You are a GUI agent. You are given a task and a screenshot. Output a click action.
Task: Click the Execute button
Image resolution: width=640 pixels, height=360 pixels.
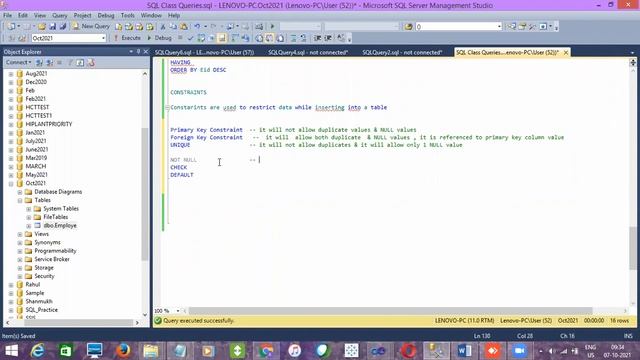coord(127,38)
